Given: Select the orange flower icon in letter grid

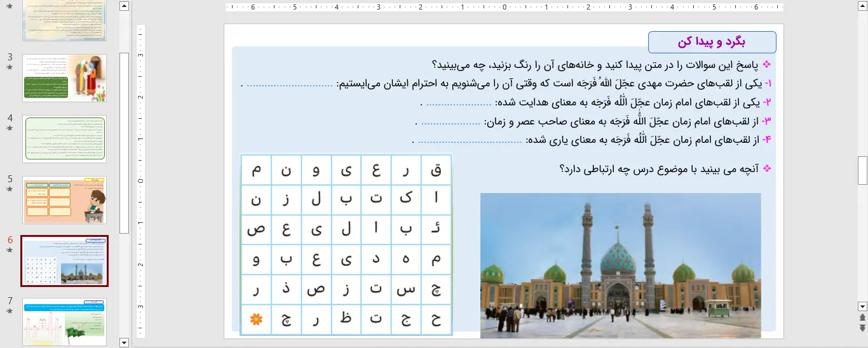Looking at the screenshot, I should coord(256,319).
